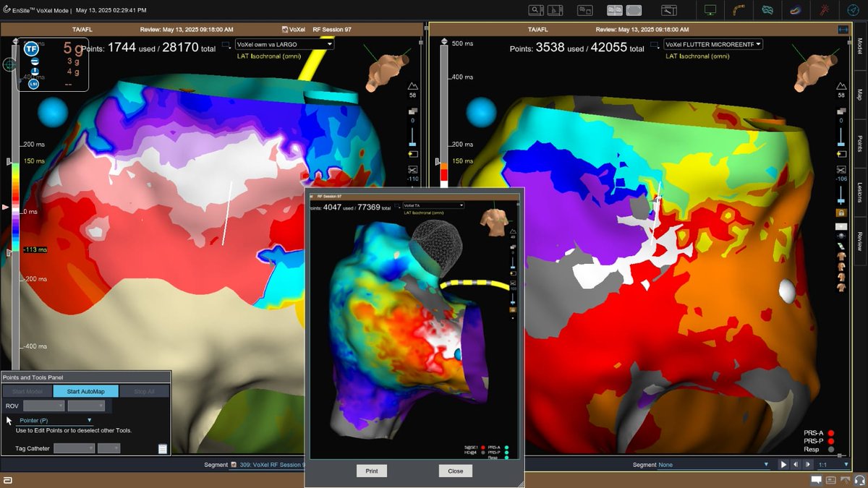Click the Start AutoMap button
The width and height of the screenshot is (868, 488).
pos(85,391)
